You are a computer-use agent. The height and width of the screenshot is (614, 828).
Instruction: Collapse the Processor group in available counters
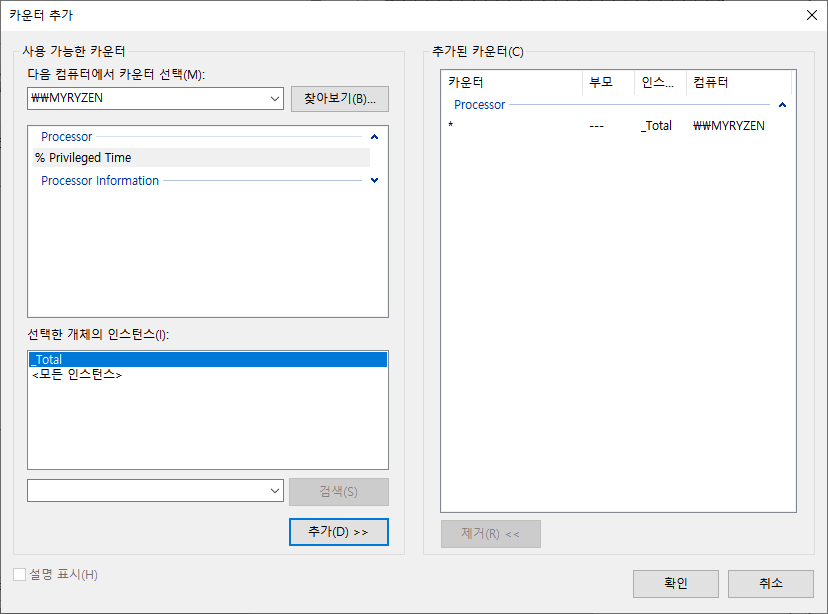tap(374, 137)
